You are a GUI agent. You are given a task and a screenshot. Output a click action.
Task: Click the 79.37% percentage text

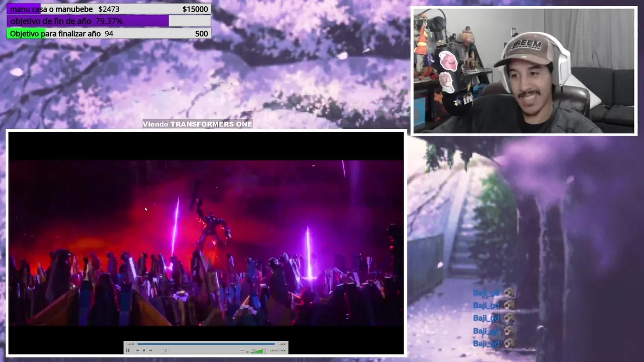(109, 21)
